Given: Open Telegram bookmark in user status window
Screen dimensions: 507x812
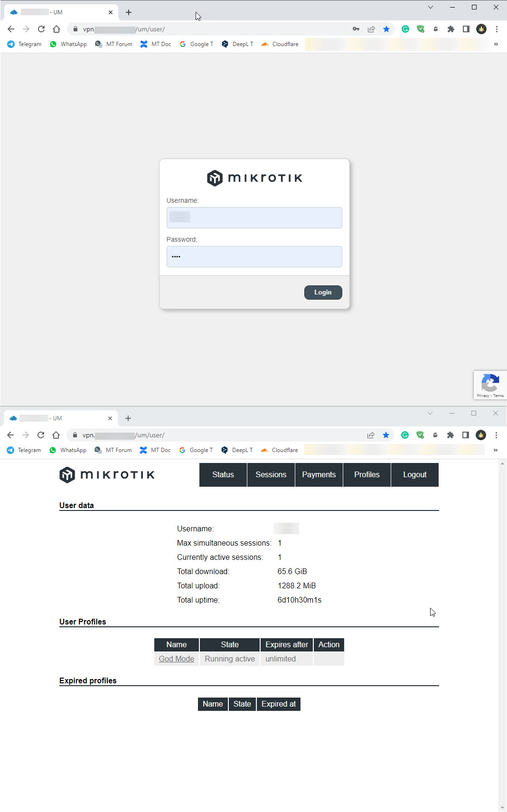Looking at the screenshot, I should (24, 450).
